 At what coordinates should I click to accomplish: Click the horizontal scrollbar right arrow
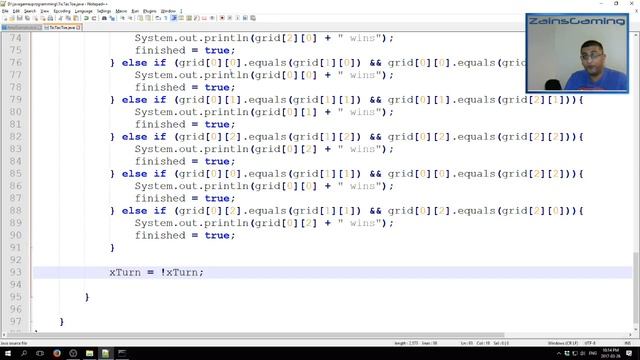(x=630, y=335)
